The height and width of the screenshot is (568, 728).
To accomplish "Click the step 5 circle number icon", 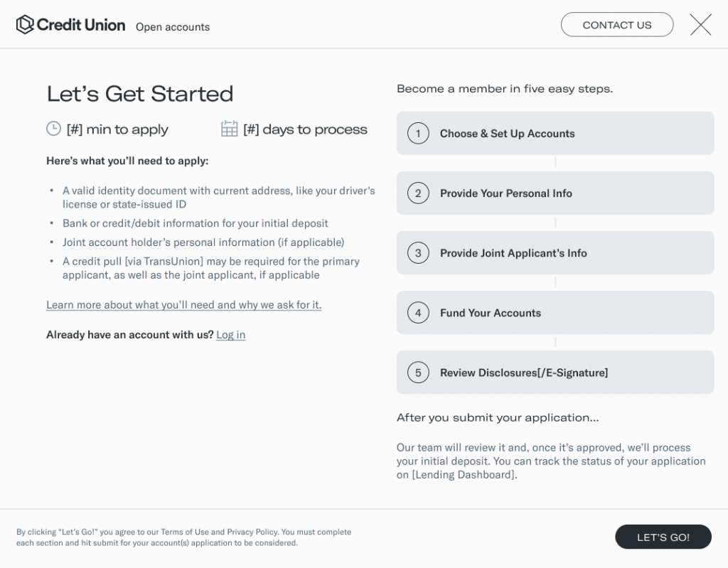I will pyautogui.click(x=418, y=373).
